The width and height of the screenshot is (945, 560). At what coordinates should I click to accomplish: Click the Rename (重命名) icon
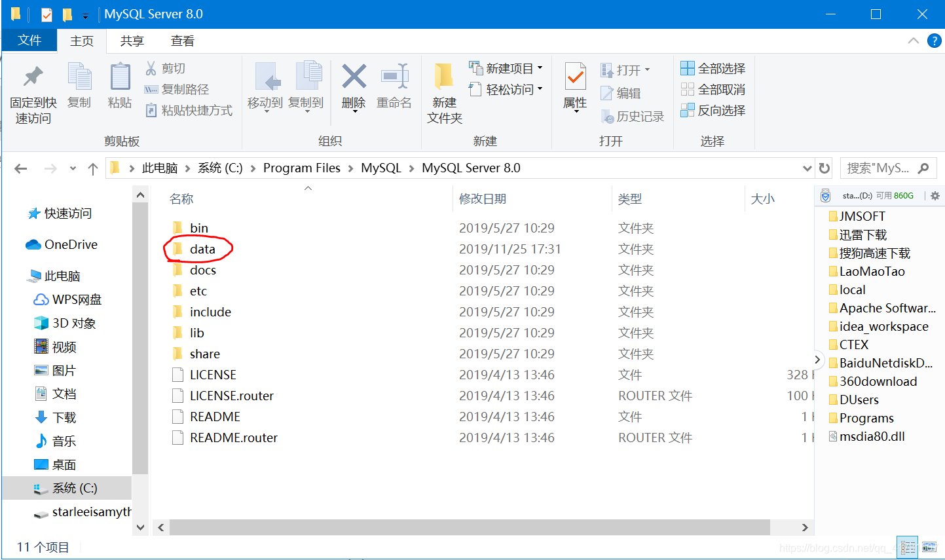click(x=394, y=77)
